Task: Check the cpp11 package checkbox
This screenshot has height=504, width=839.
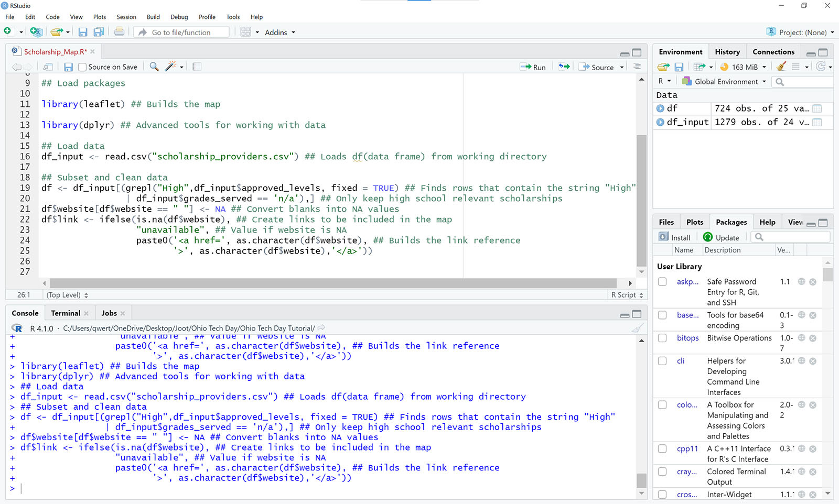Action: 662,449
